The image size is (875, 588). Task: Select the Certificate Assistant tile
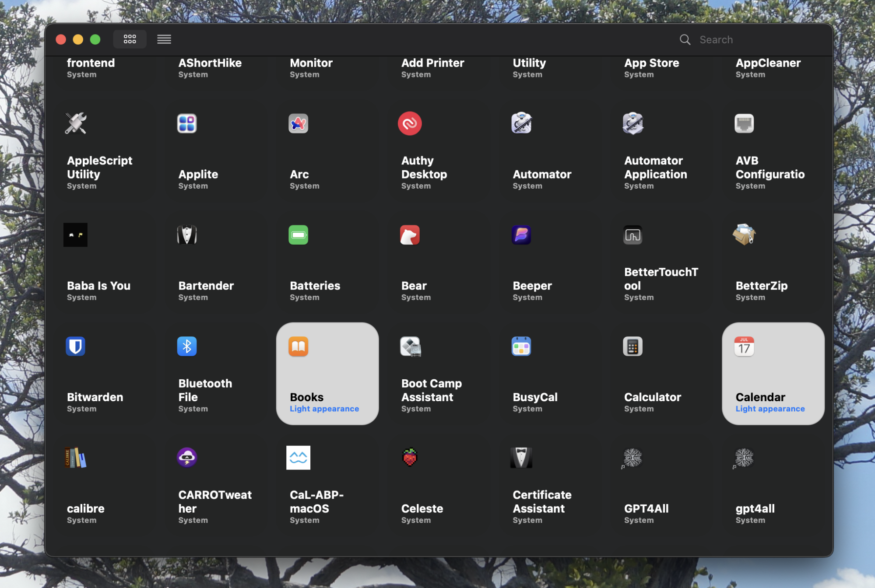(x=550, y=485)
